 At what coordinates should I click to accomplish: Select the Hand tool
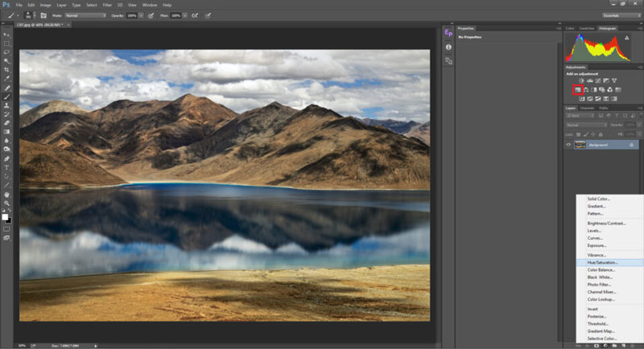[6, 194]
